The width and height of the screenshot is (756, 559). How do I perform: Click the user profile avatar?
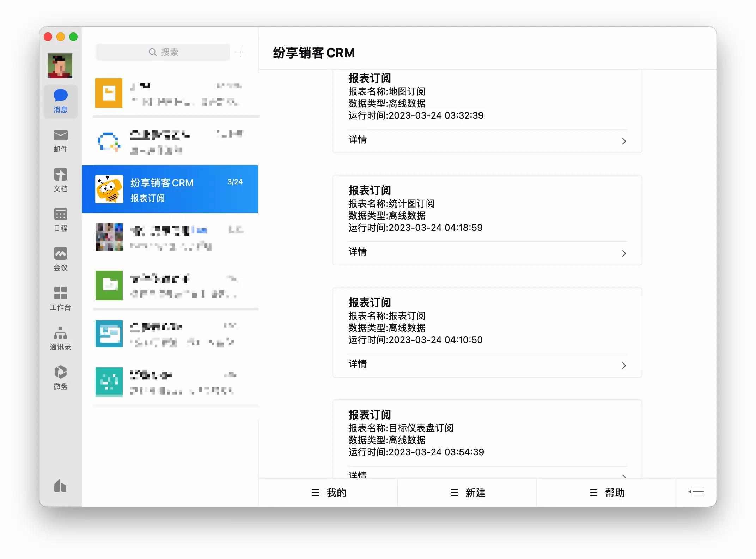tap(60, 66)
